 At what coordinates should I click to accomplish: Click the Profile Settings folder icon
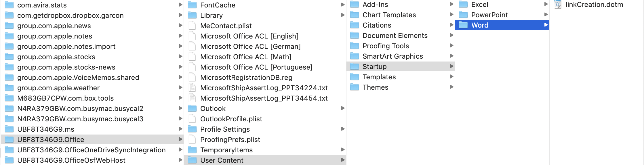192,129
